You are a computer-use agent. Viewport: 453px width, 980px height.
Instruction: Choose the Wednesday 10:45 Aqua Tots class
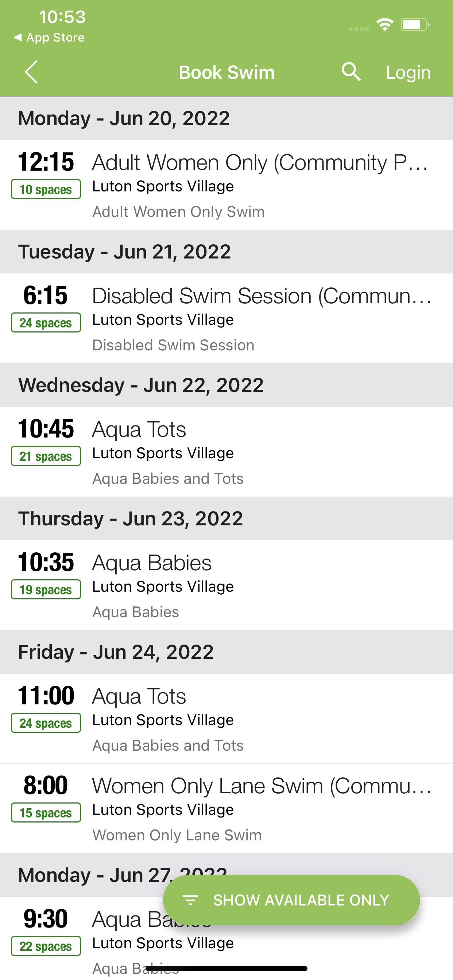[226, 452]
